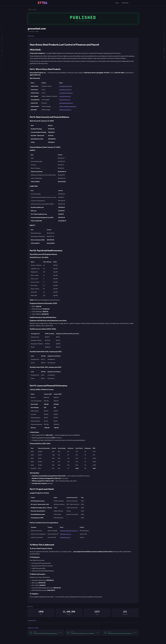Click Laura Greco's email address
The width and height of the screenshot is (166, 644).
tap(65, 90)
